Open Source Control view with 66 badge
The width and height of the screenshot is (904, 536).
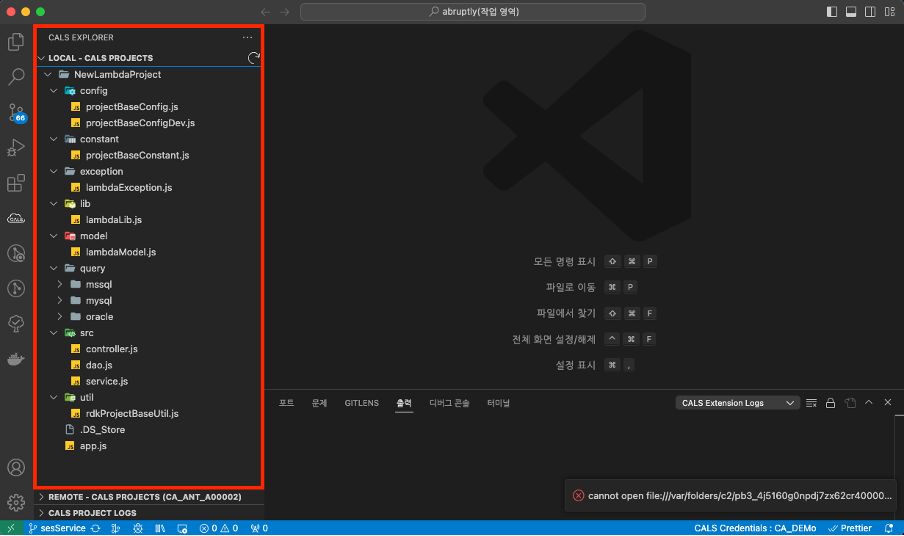tap(16, 112)
